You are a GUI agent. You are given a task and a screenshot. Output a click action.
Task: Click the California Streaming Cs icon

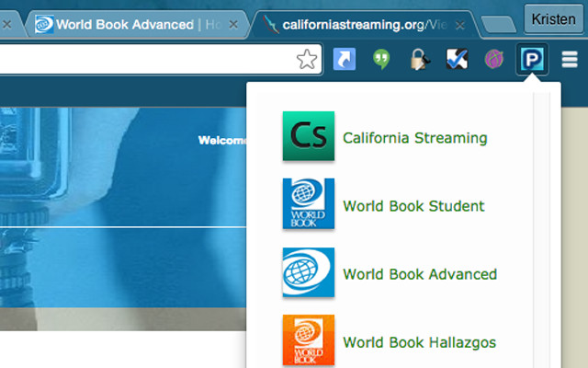point(309,136)
